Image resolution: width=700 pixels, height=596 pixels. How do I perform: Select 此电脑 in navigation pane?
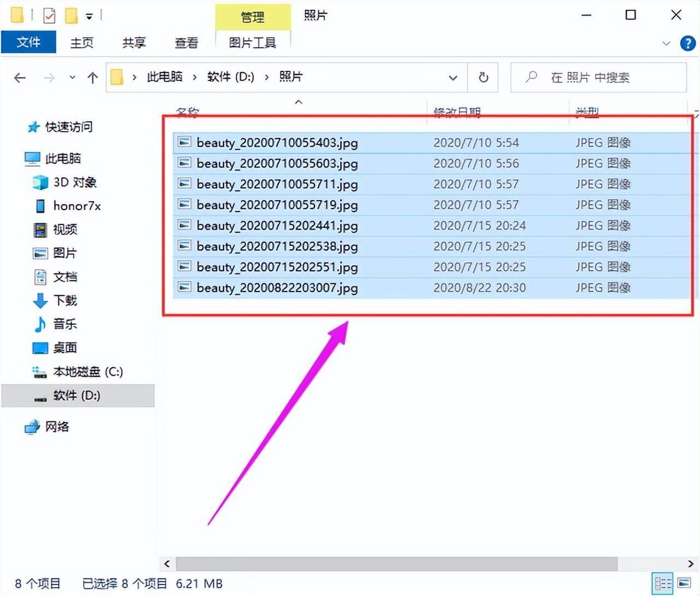(x=63, y=159)
